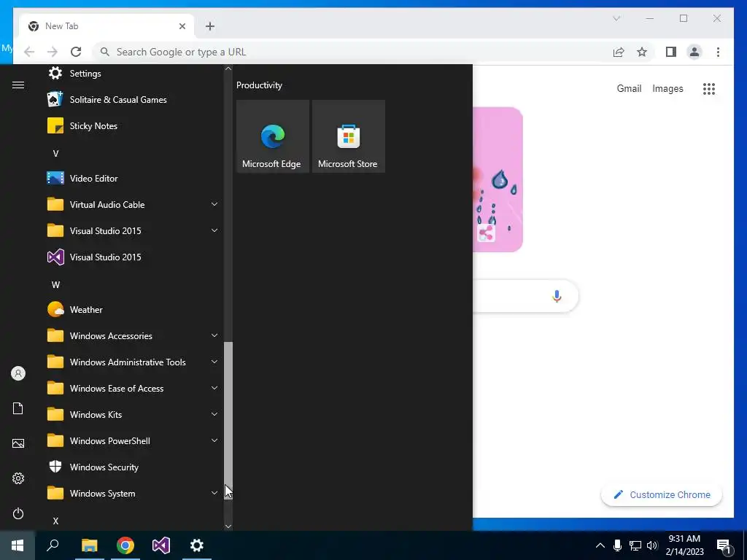Open File Explorer from taskbar
This screenshot has height=560, width=747.
[89, 545]
